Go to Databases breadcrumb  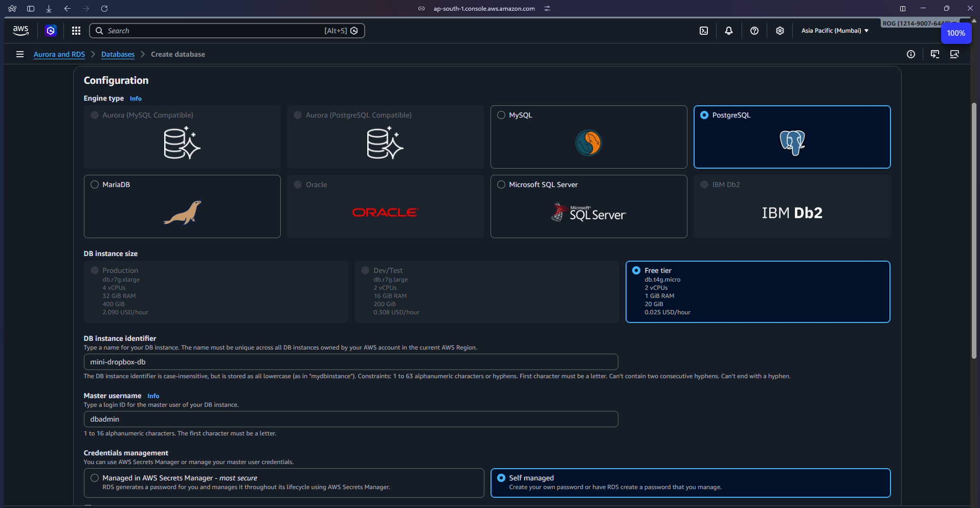pyautogui.click(x=118, y=54)
